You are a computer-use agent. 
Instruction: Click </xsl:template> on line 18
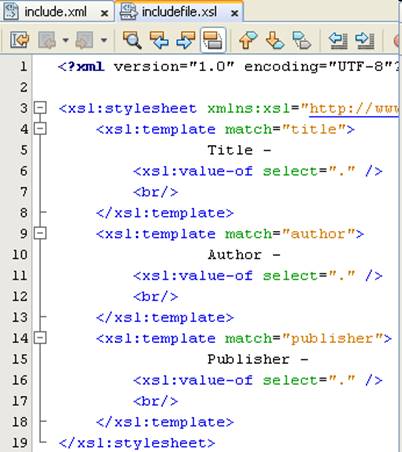[x=165, y=423]
